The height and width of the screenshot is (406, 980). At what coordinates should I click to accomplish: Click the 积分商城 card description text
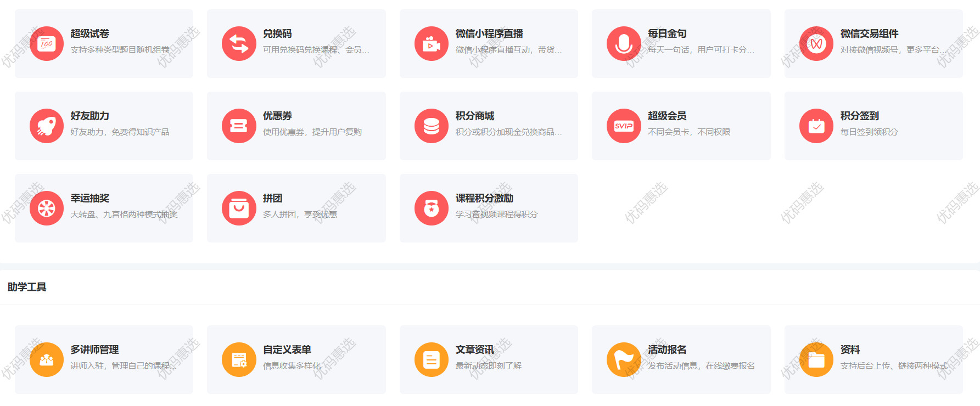pyautogui.click(x=508, y=132)
